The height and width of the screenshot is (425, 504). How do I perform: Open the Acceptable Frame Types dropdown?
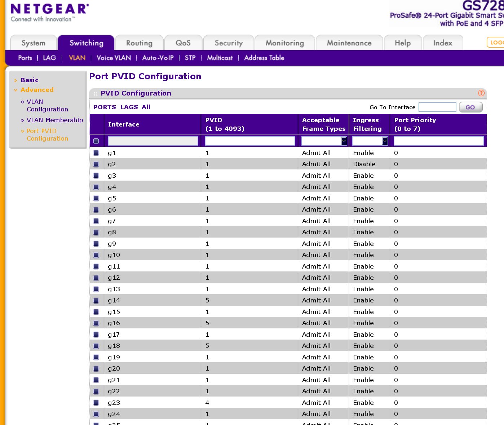(324, 141)
